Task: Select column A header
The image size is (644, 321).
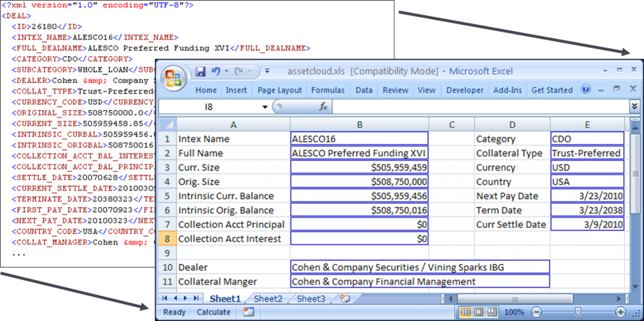Action: click(x=233, y=125)
